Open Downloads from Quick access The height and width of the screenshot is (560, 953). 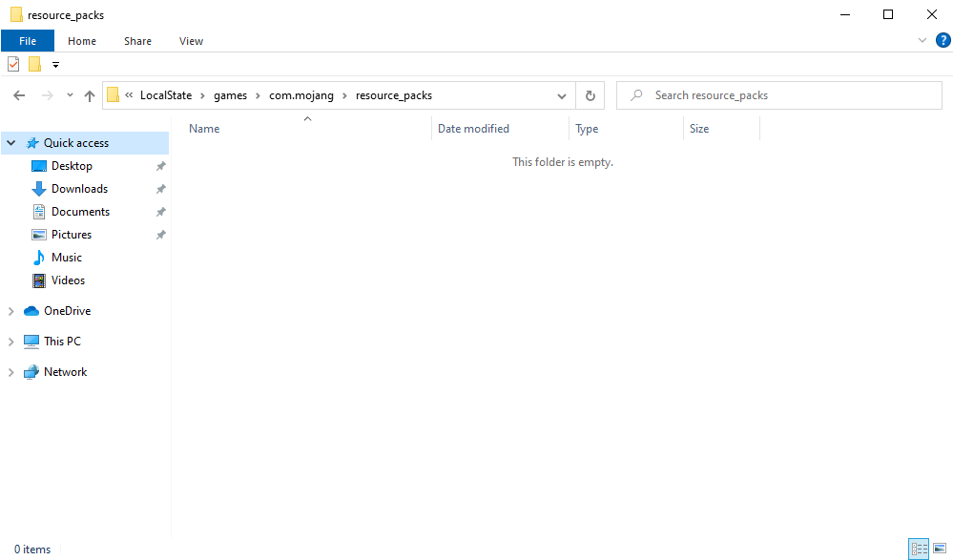[x=79, y=189]
